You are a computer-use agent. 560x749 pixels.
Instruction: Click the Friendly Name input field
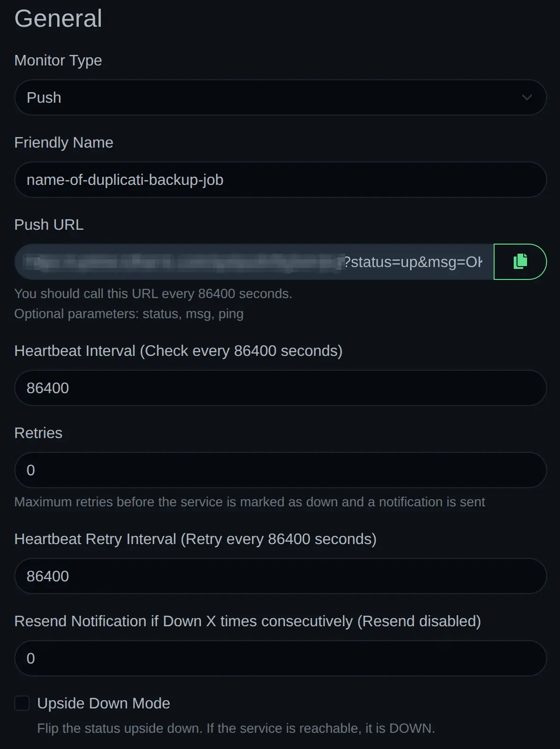point(280,180)
